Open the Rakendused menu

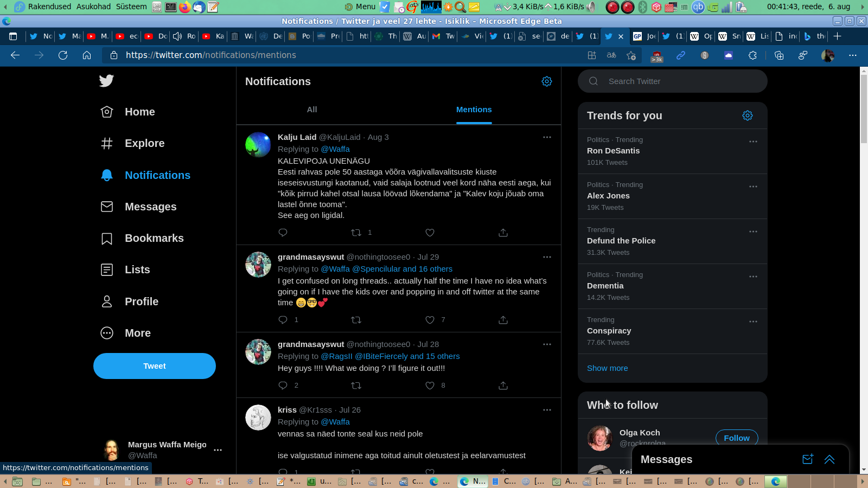point(49,7)
